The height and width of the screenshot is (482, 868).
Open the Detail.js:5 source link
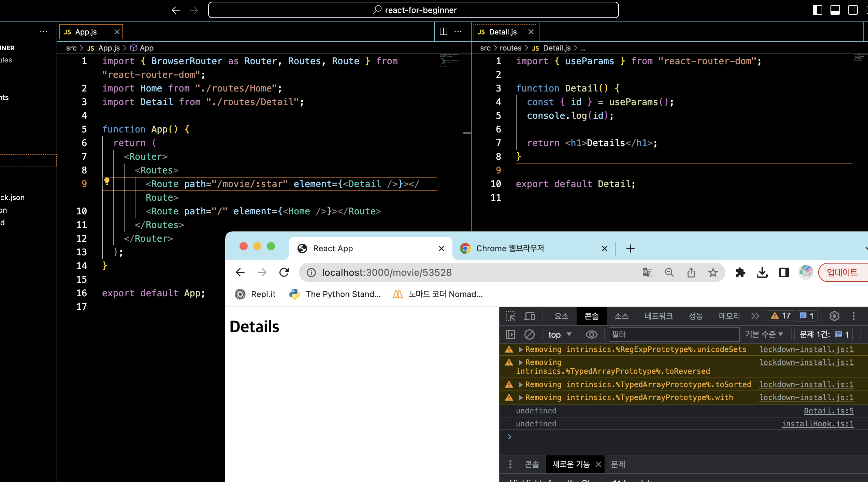point(828,411)
